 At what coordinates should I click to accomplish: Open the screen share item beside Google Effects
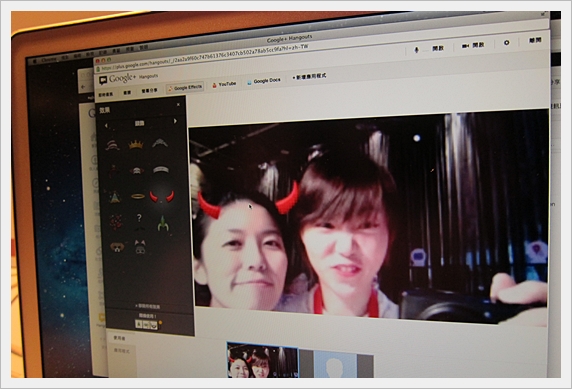[150, 90]
